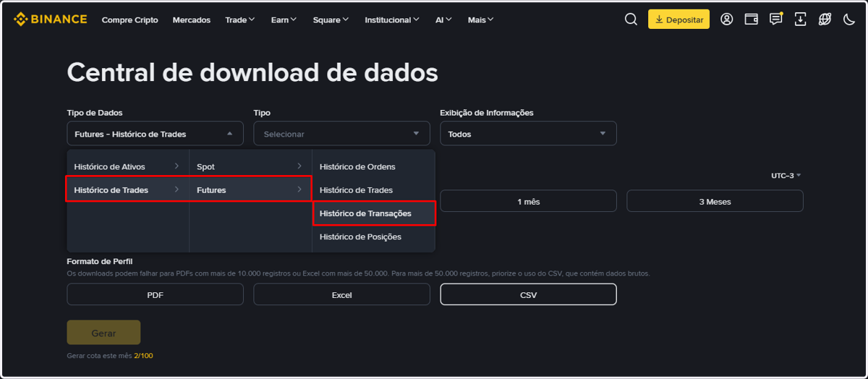The image size is (868, 379).
Task: Open Exibição de Informações Todos dropdown
Action: [x=528, y=134]
